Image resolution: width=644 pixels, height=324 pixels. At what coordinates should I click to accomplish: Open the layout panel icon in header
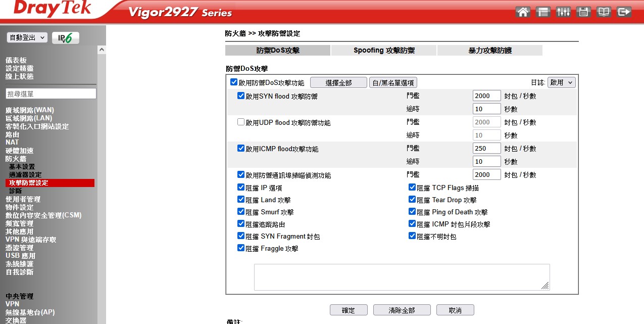tap(543, 12)
